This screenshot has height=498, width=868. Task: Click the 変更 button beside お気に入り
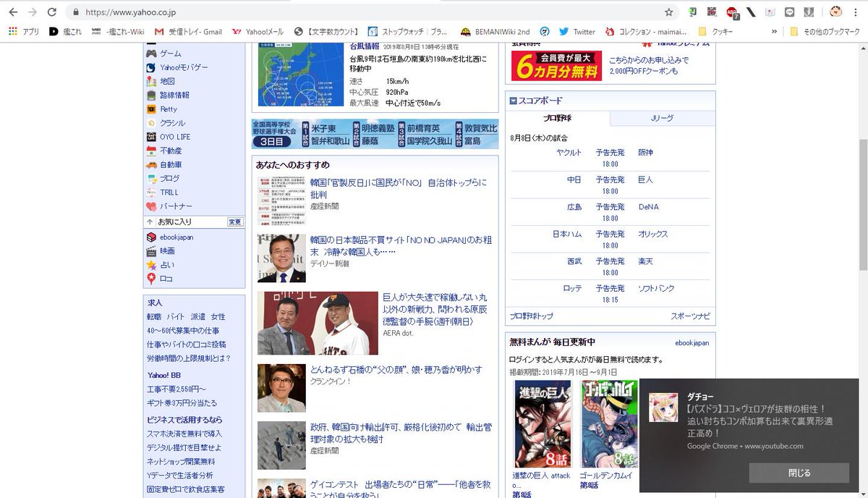coord(235,221)
